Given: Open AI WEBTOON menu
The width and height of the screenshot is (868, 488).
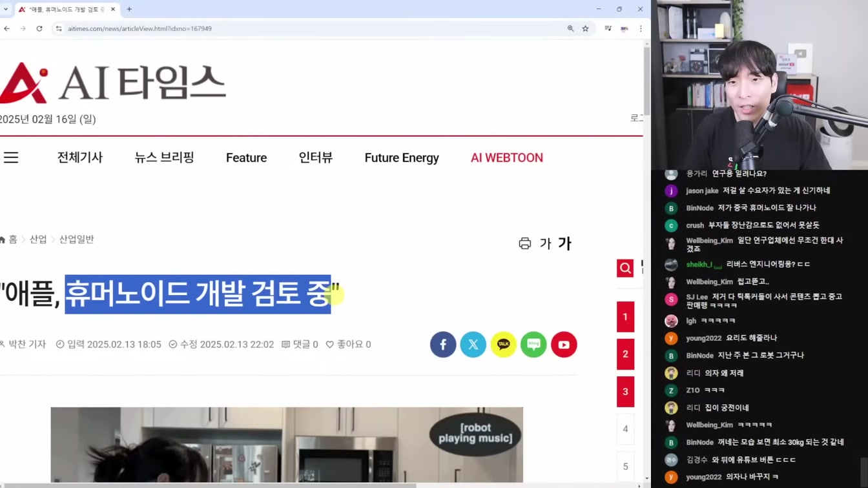Looking at the screenshot, I should [507, 158].
